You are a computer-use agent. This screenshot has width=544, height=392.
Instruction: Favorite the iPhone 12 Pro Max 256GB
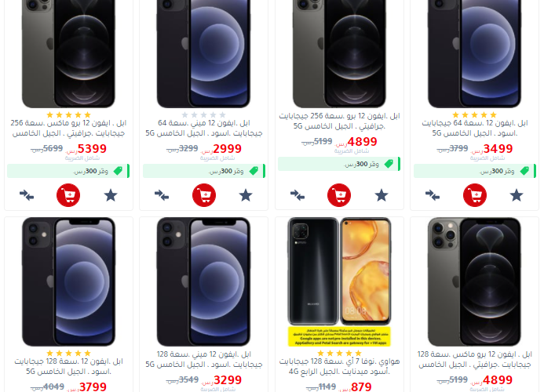coord(111,195)
